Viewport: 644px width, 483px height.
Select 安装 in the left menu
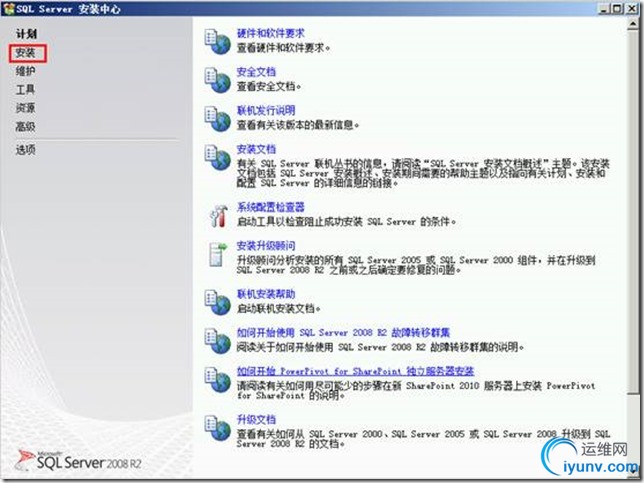[25, 53]
